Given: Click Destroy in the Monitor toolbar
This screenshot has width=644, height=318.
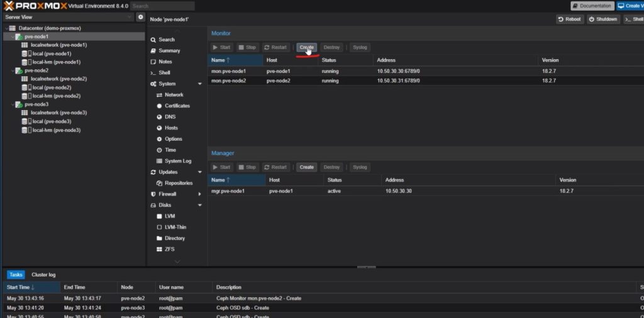Looking at the screenshot, I should [x=331, y=47].
